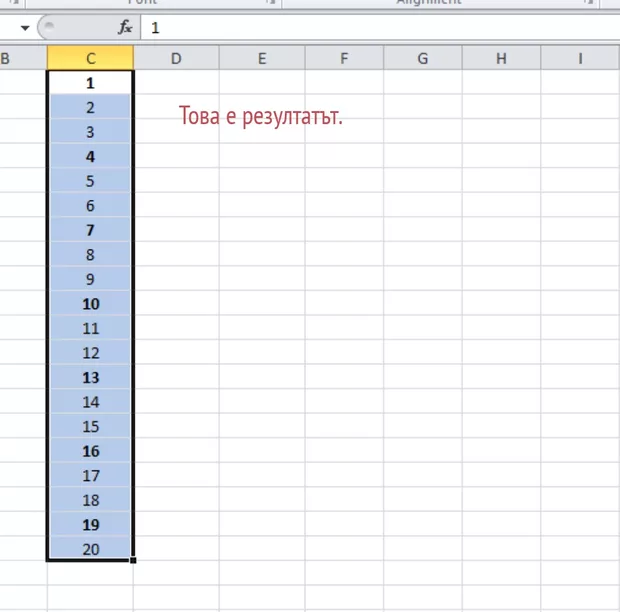Click the cell containing 12
Image resolution: width=620 pixels, height=612 pixels.
click(90, 352)
